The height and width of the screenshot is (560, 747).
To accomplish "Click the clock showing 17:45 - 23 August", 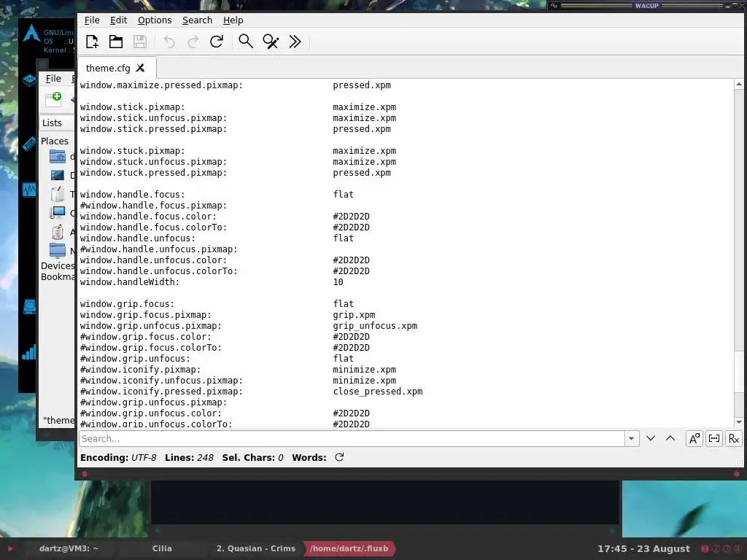I will click(643, 548).
